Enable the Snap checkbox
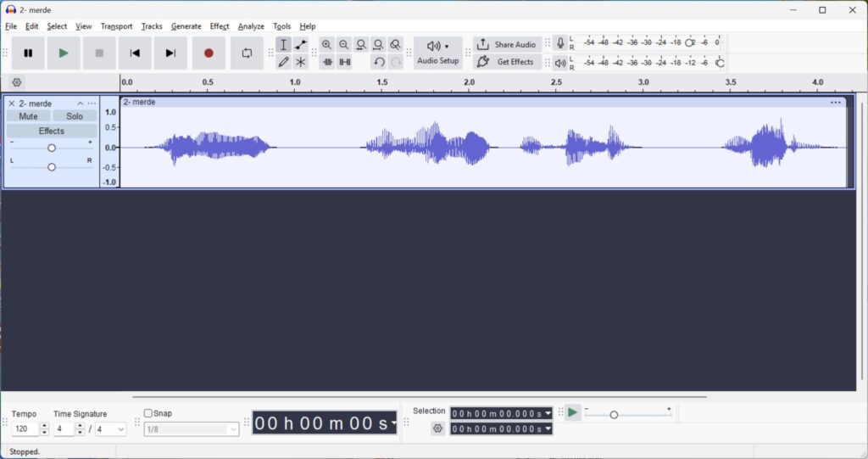The image size is (868, 459). (148, 413)
